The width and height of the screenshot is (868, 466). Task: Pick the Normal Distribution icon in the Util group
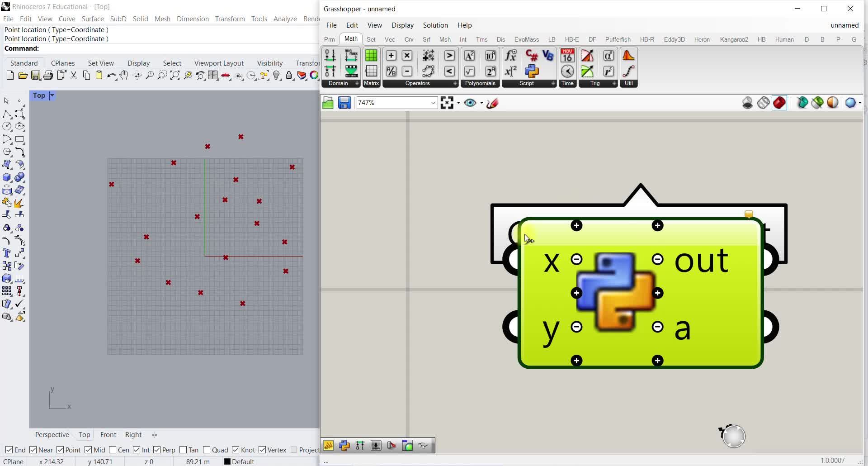coord(628,56)
